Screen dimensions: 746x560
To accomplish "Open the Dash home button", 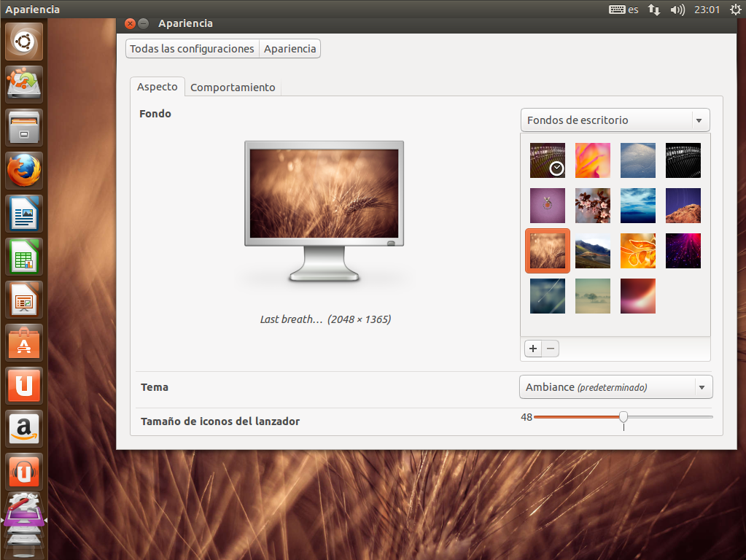I will tap(23, 42).
